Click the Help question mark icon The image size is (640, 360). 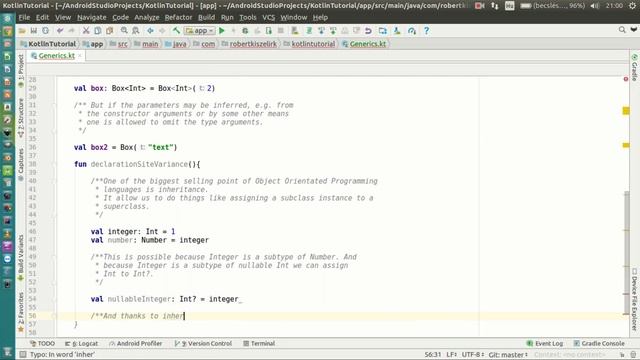[x=426, y=31]
